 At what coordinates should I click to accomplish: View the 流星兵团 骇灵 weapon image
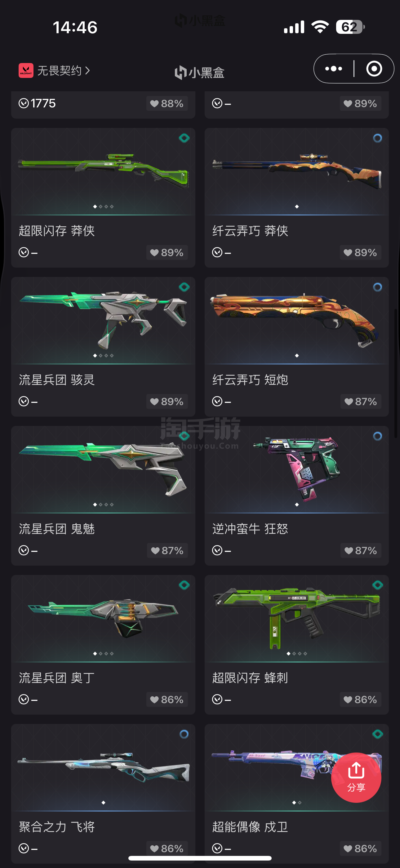(x=103, y=320)
